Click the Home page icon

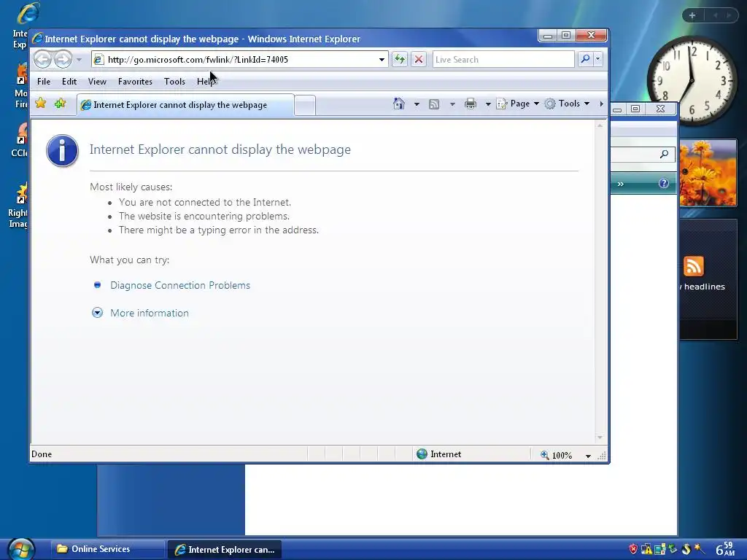399,104
